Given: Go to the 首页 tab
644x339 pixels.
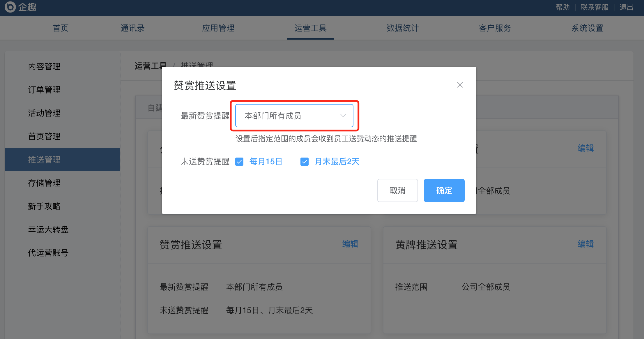Looking at the screenshot, I should (x=61, y=28).
